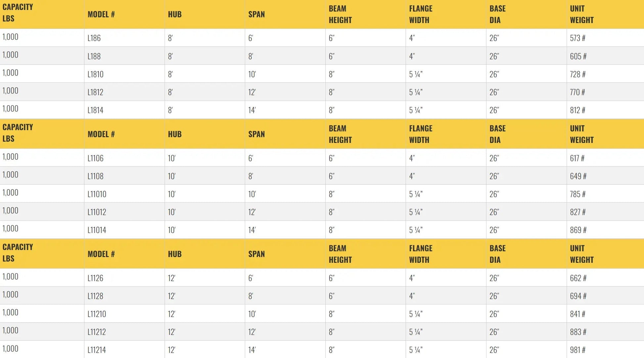Select model L11014 row entry
644x358 pixels.
point(97,230)
